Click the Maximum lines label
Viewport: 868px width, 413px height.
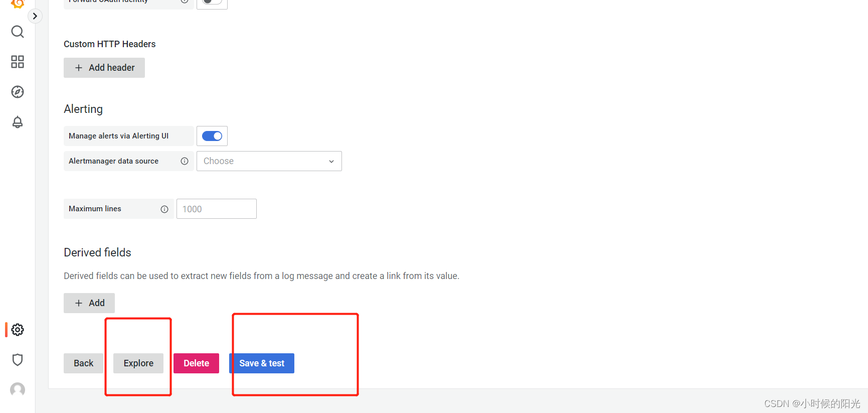point(95,209)
